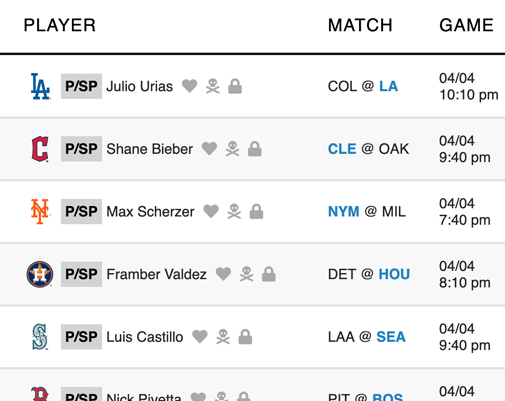
Task: Toggle lock for Luis Castillo
Action: point(245,337)
